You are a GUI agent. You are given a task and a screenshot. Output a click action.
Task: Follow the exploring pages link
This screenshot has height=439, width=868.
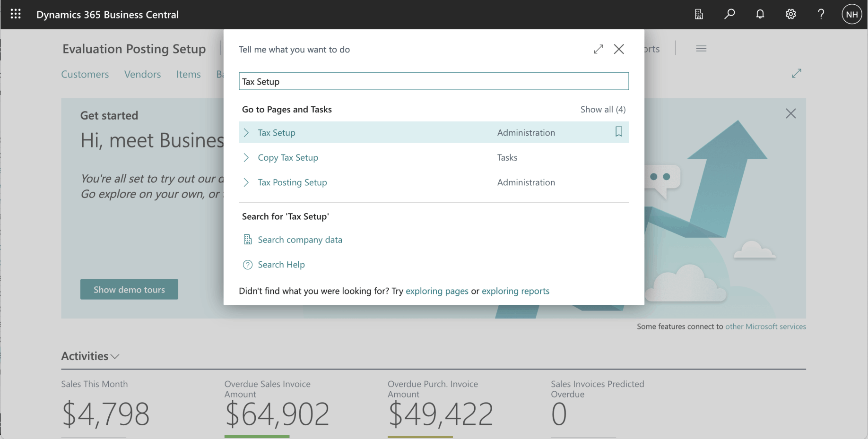pos(437,291)
